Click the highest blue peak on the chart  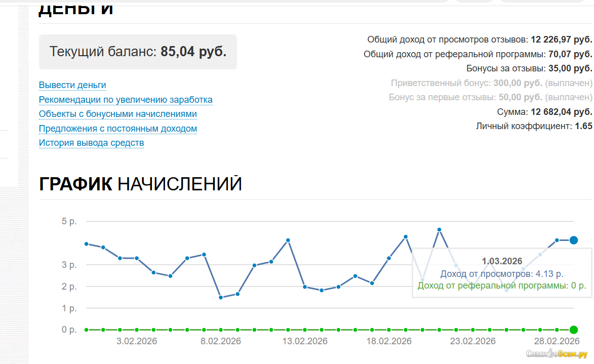[439, 229]
